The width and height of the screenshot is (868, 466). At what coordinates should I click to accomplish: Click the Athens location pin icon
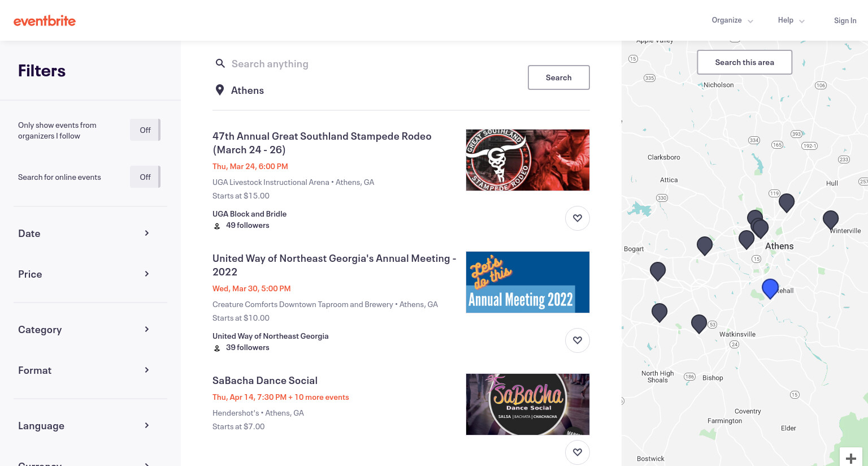coord(220,90)
